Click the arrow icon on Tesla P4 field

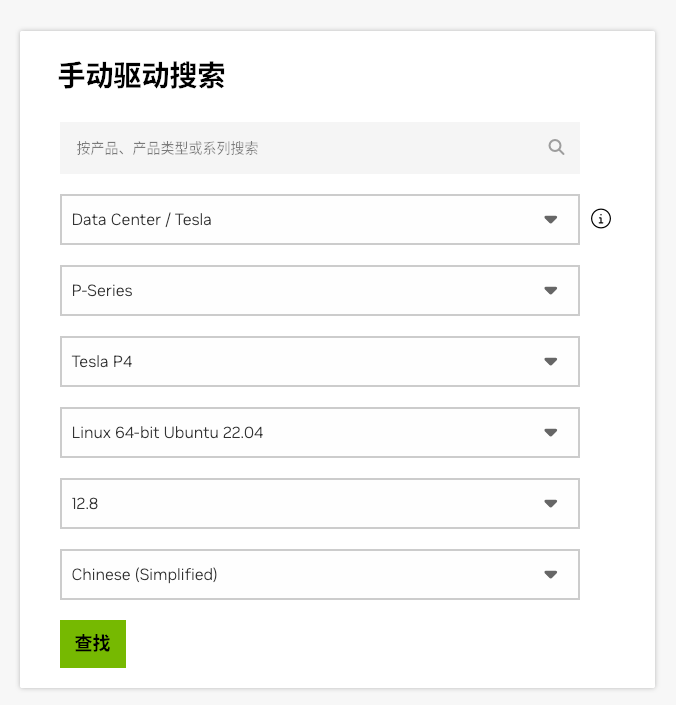tap(550, 361)
